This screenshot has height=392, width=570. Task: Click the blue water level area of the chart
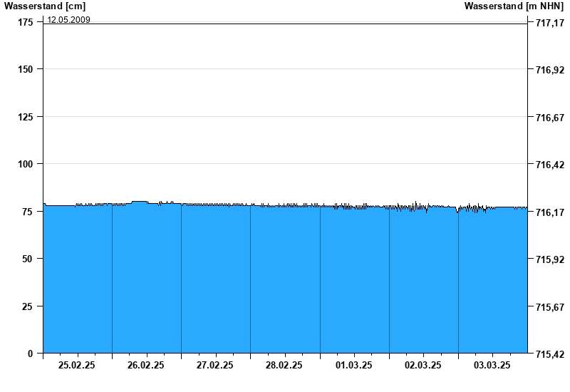click(x=285, y=285)
